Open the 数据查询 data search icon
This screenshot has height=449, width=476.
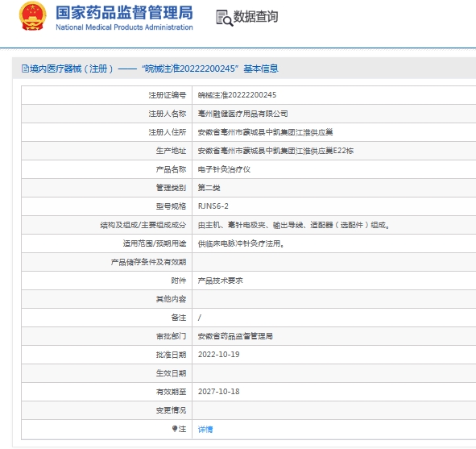coord(225,18)
